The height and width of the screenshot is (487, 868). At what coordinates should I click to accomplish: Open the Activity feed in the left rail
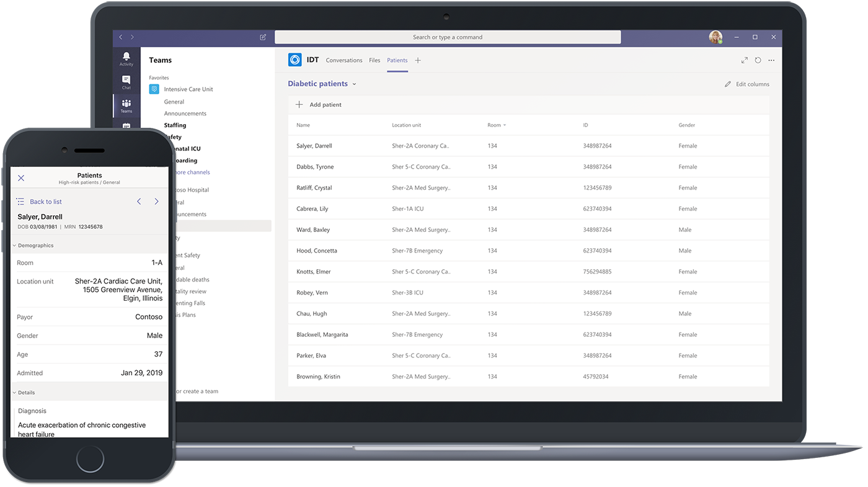click(x=126, y=57)
